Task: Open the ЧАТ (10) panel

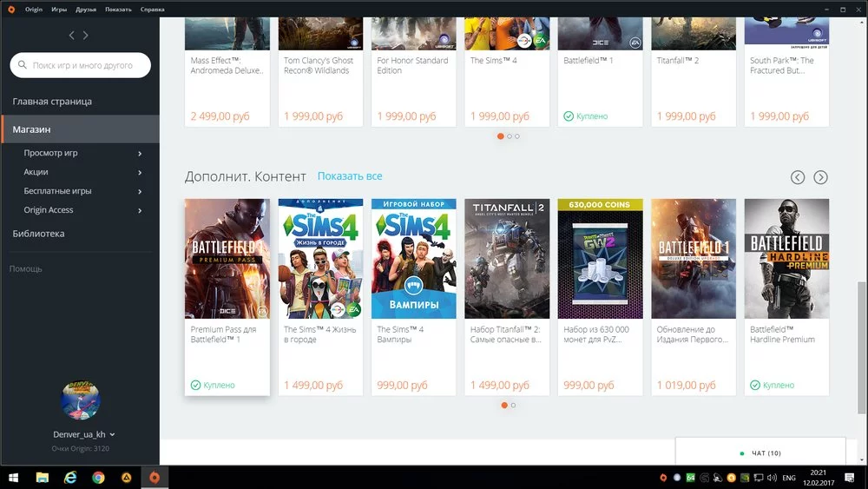Action: pyautogui.click(x=760, y=453)
